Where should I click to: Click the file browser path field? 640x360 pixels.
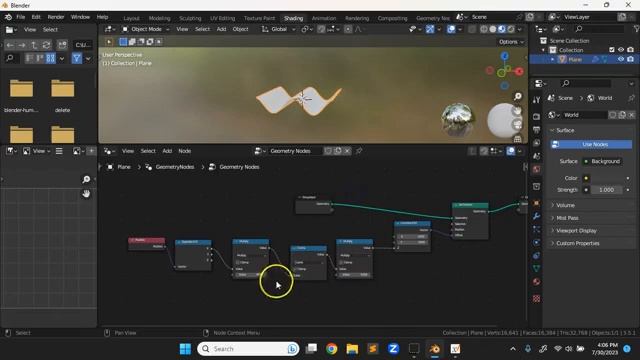[83, 45]
